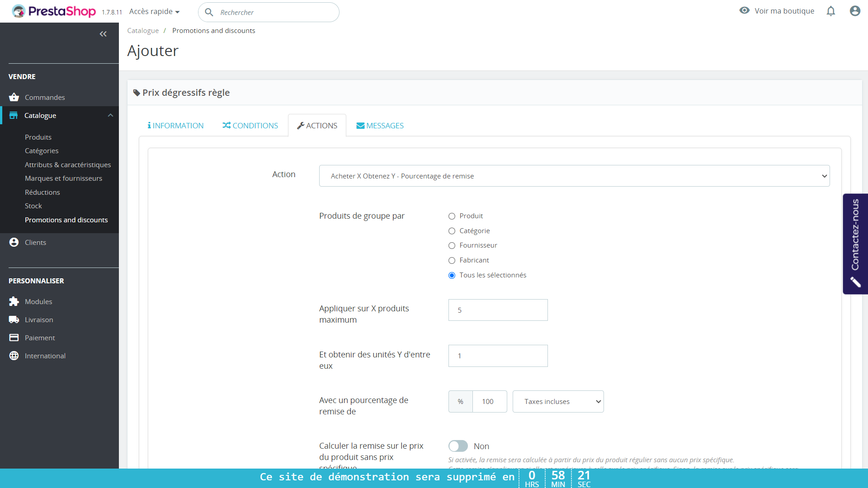This screenshot has width=868, height=488.
Task: Open notifications bell icon
Action: pyautogui.click(x=830, y=11)
